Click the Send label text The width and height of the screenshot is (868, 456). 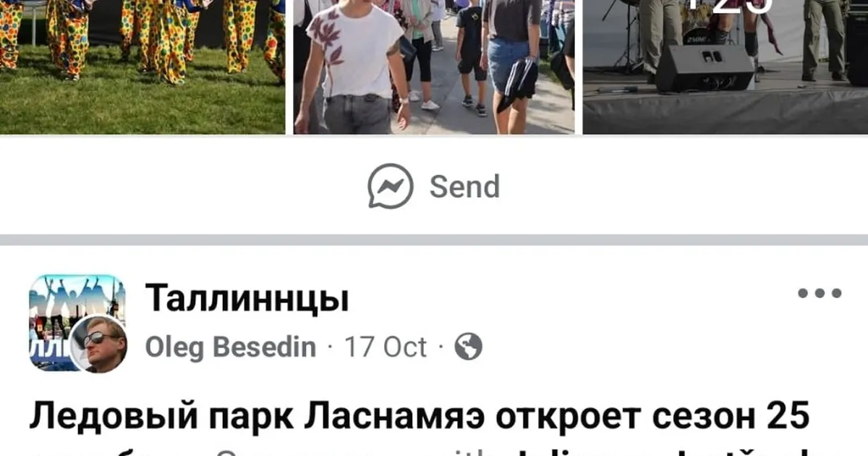coord(464,187)
